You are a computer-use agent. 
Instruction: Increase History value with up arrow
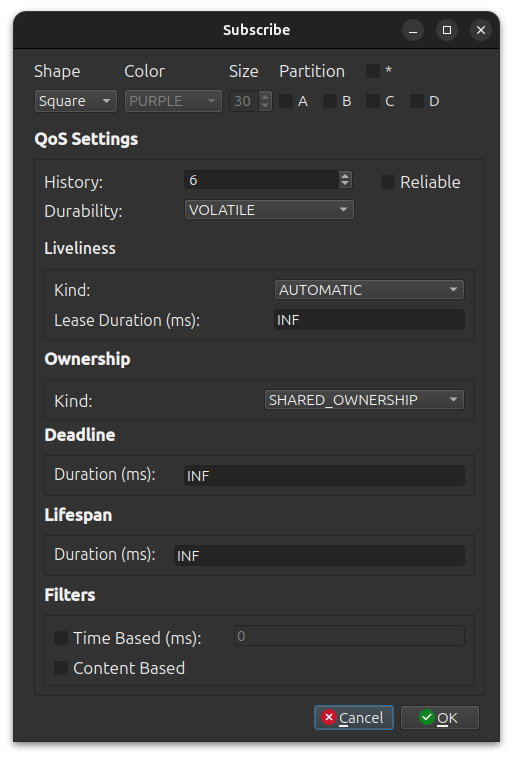[345, 176]
